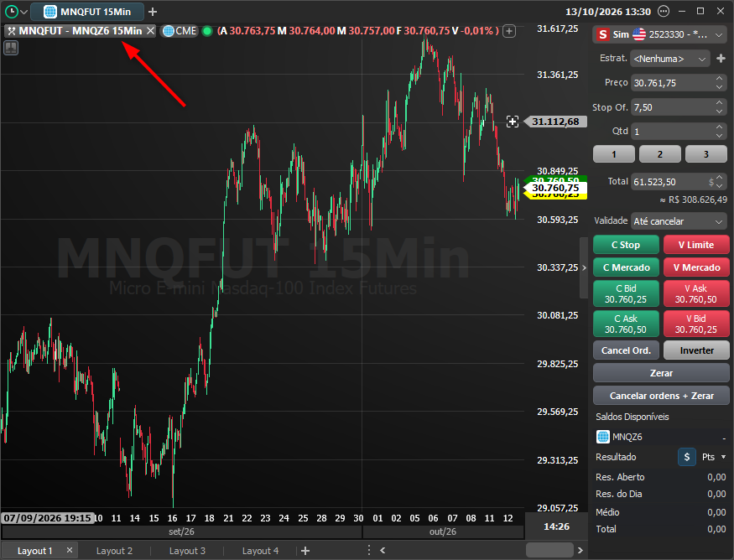Click the Cancelar ordens + Zerar button
This screenshot has height=560, width=734.
pos(661,396)
